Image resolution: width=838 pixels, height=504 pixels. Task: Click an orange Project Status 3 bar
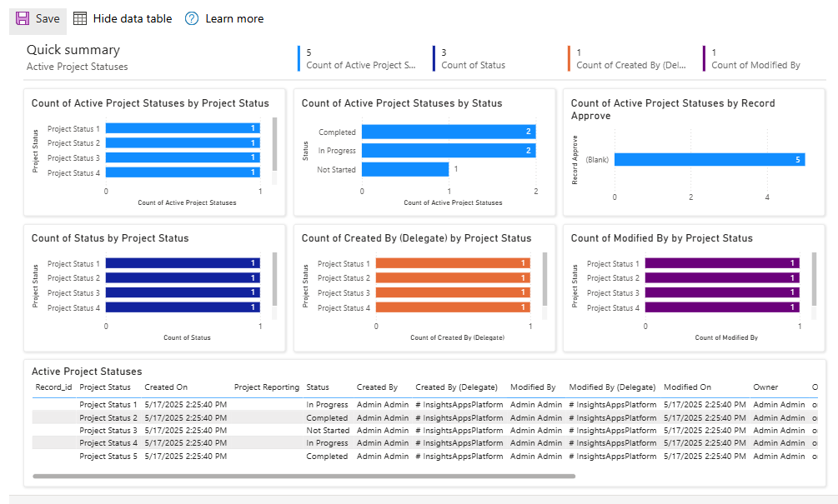tap(454, 292)
